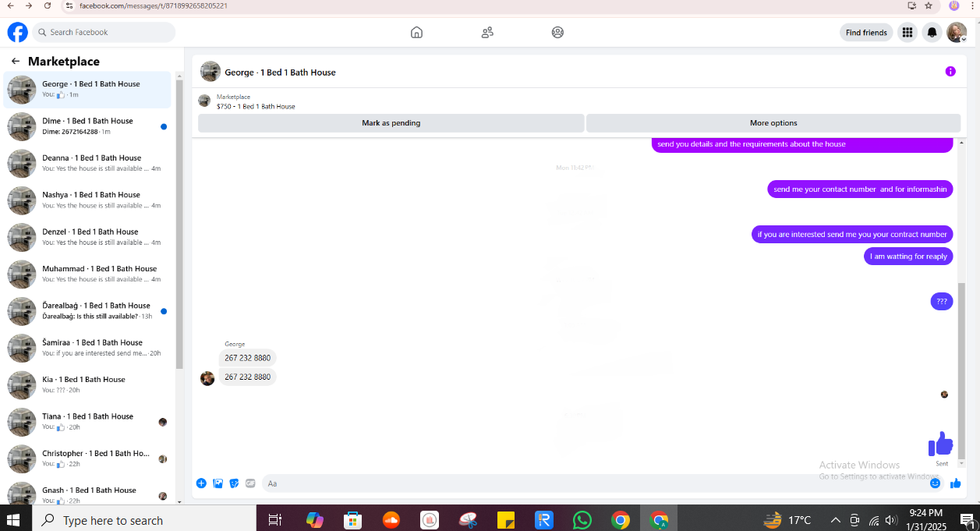Open the account profile picture menu

tap(957, 32)
